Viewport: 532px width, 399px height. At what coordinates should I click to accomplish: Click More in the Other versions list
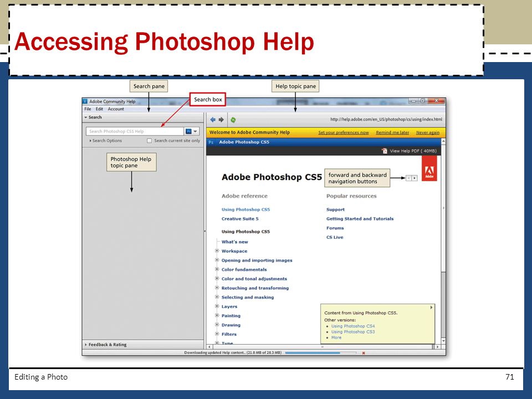(x=336, y=337)
